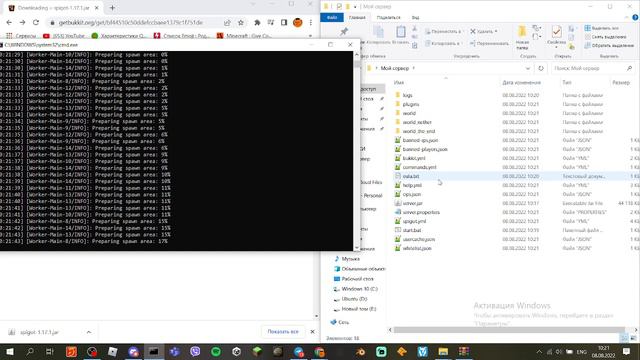Open Свойства in Explorer ribbon
The image size is (640, 360).
click(x=556, y=36)
